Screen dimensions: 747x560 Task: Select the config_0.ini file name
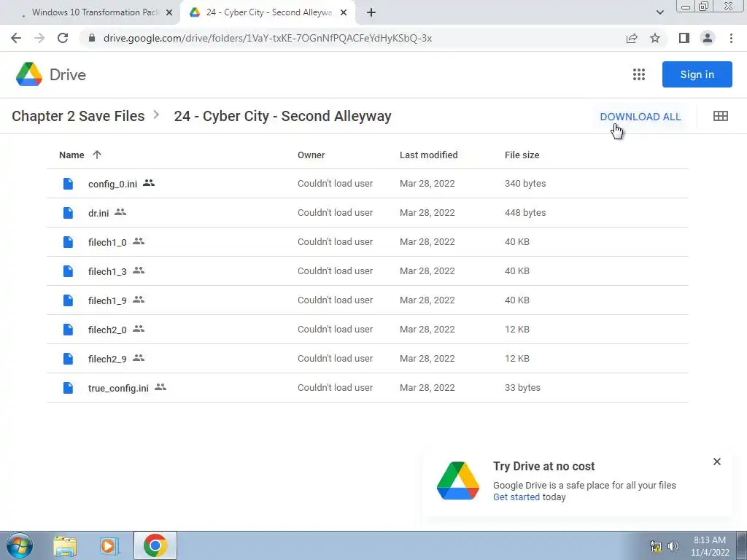(112, 184)
